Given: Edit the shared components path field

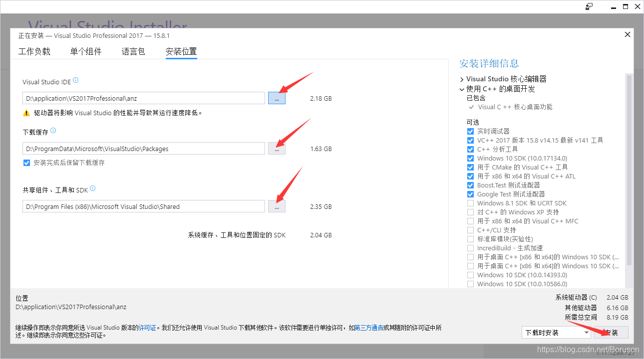Looking at the screenshot, I should (x=144, y=206).
